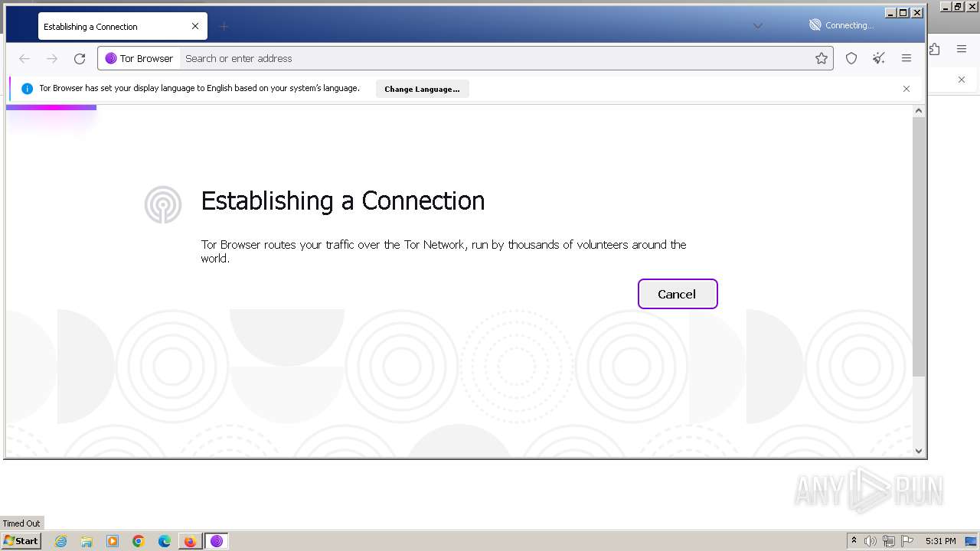Switch to Firefox in taskbar
The image size is (980, 551).
pyautogui.click(x=190, y=541)
